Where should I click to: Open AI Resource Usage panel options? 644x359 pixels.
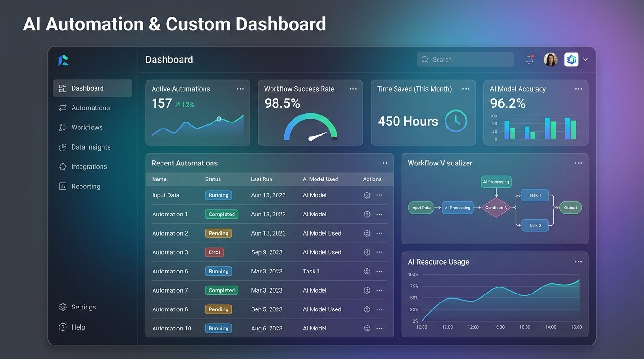point(578,262)
